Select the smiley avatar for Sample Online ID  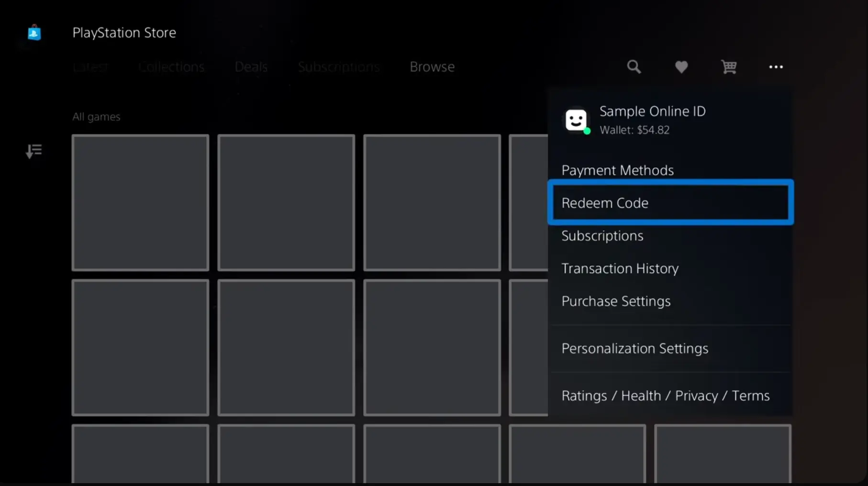tap(576, 120)
